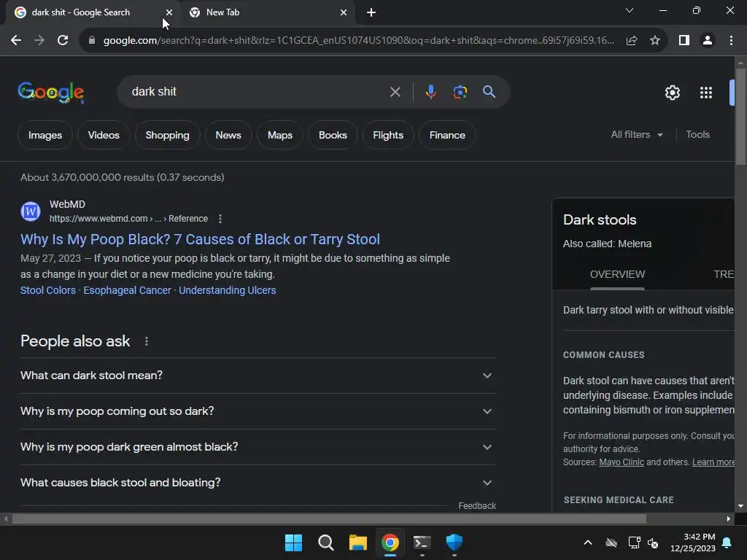Open Windows Security shield in taskbar
Image resolution: width=747 pixels, height=560 pixels.
click(454, 542)
